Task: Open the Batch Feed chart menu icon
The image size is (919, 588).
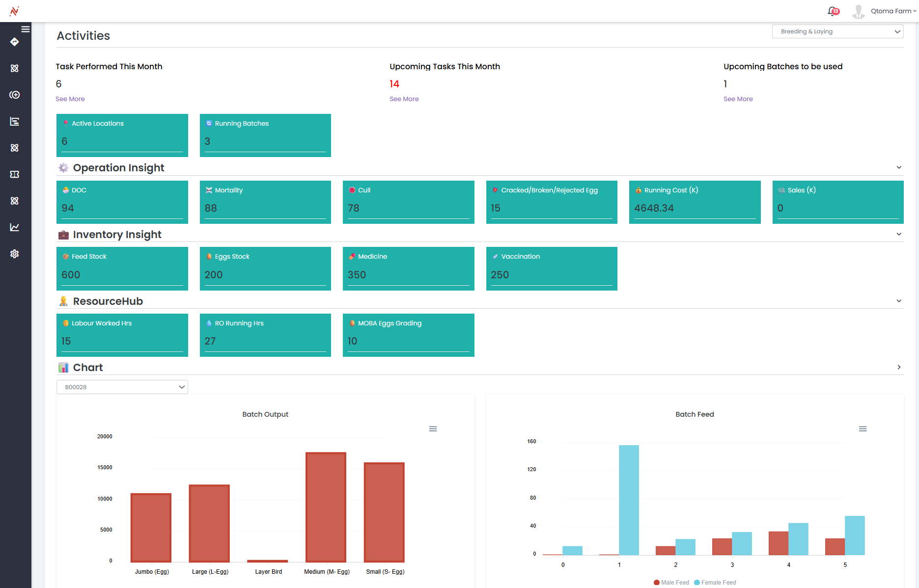Action: pyautogui.click(x=863, y=429)
